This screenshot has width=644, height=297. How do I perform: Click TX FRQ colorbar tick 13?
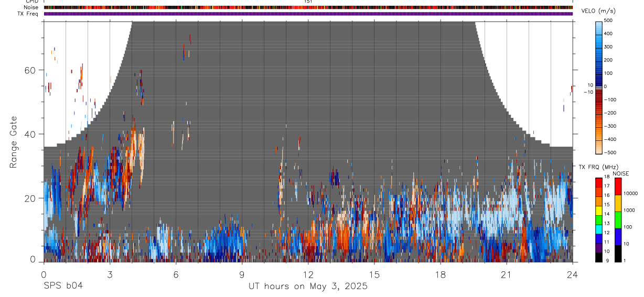607,224
